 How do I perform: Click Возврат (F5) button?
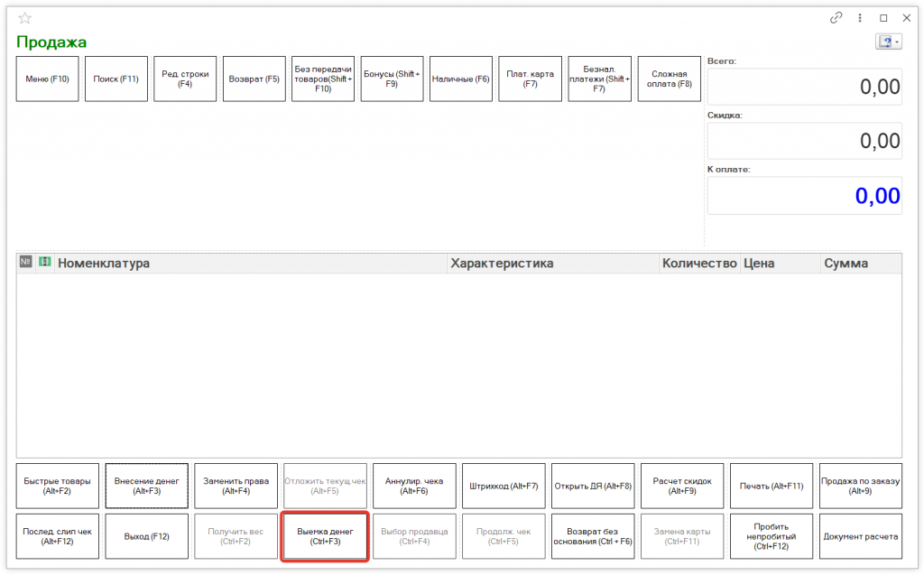click(254, 79)
